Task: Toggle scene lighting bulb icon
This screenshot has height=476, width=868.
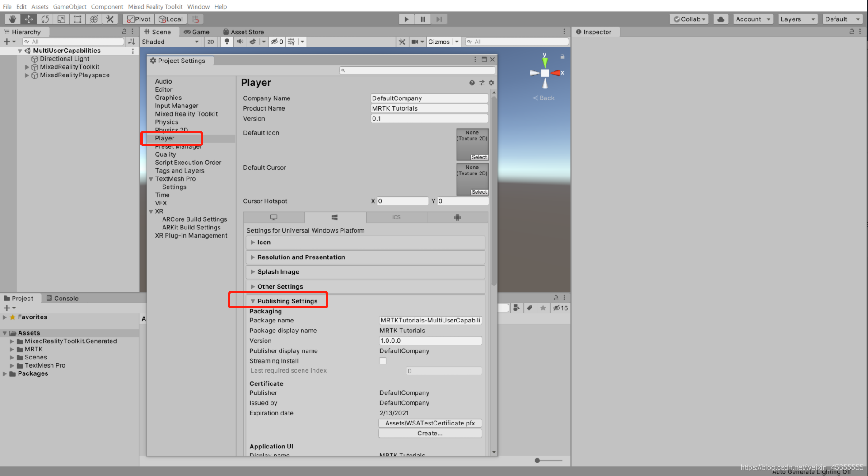Action: [227, 42]
